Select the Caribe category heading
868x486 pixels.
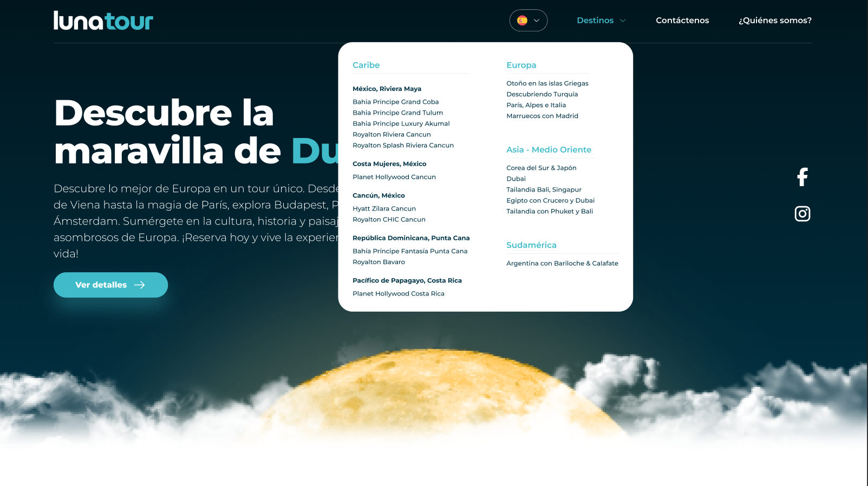366,65
